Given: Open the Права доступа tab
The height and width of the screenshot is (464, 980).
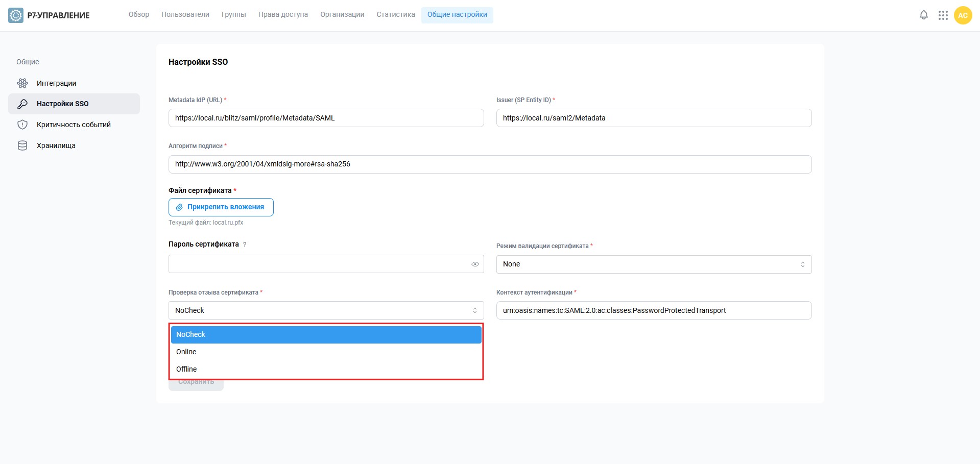Looking at the screenshot, I should coord(283,15).
